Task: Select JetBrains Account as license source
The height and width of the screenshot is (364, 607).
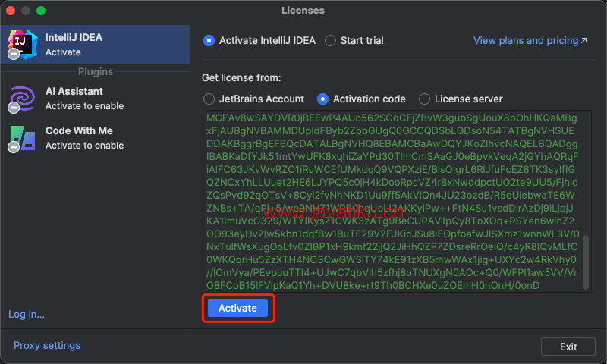Action: (x=209, y=99)
